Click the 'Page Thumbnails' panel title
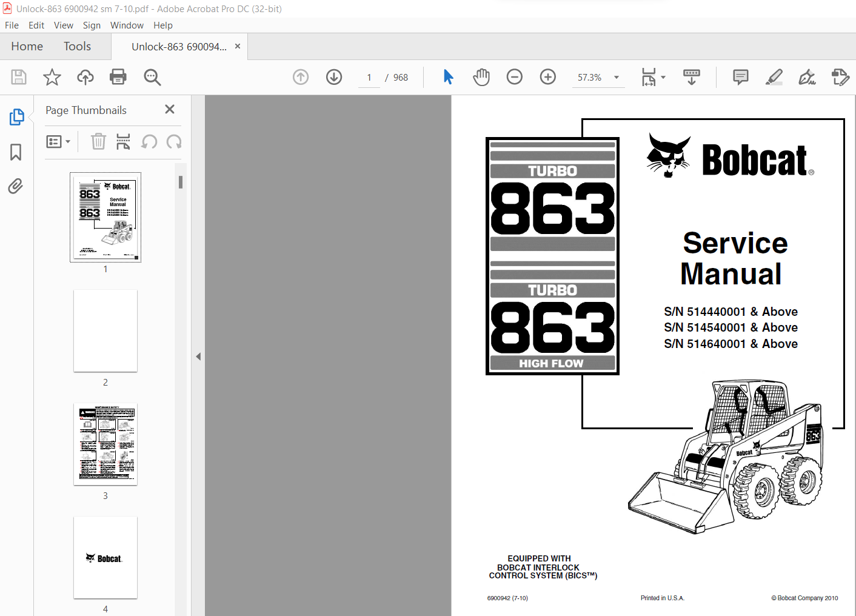 (86, 110)
